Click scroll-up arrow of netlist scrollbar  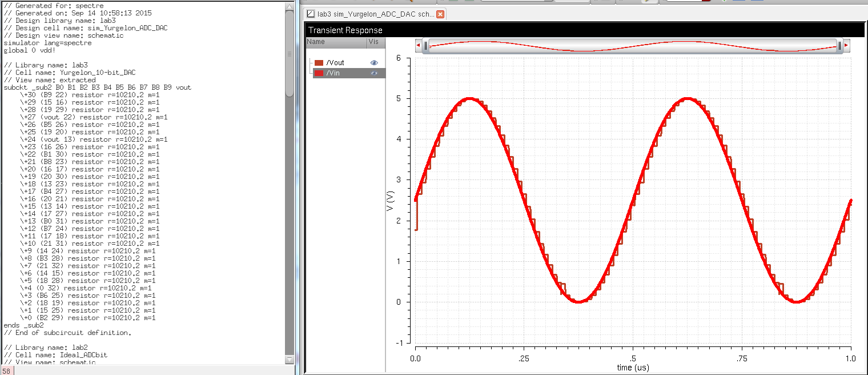pos(290,5)
